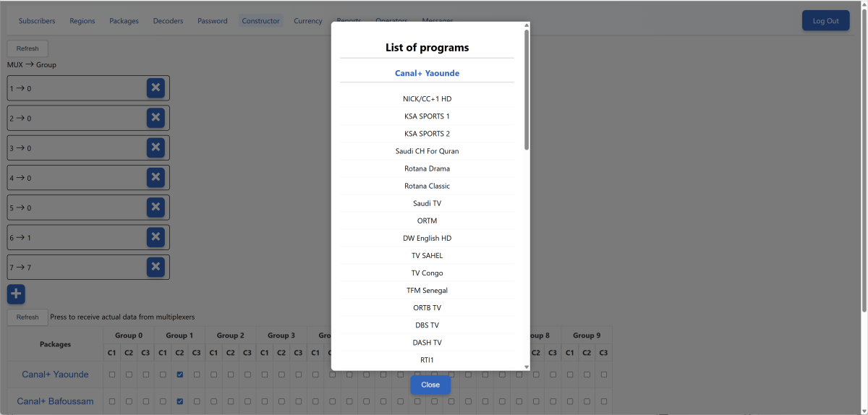Switch to the Decoders tab
Viewport: 868px width, 415px height.
[168, 21]
